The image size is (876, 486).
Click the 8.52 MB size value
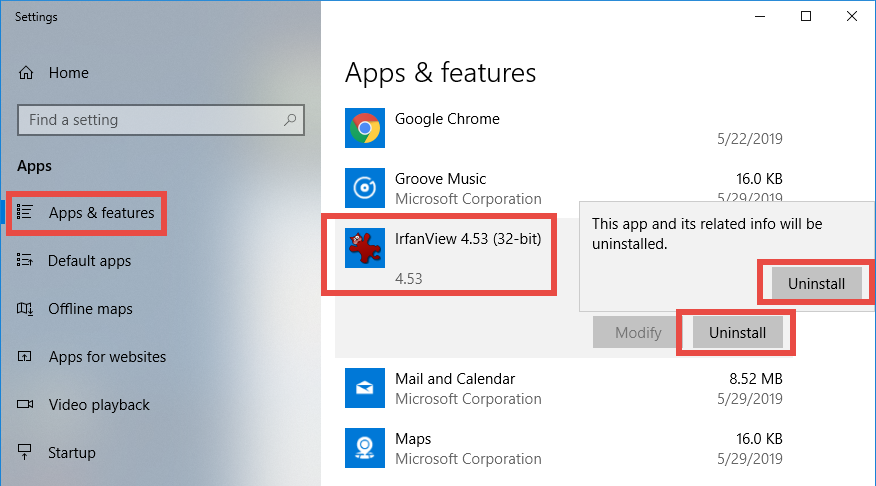point(755,379)
